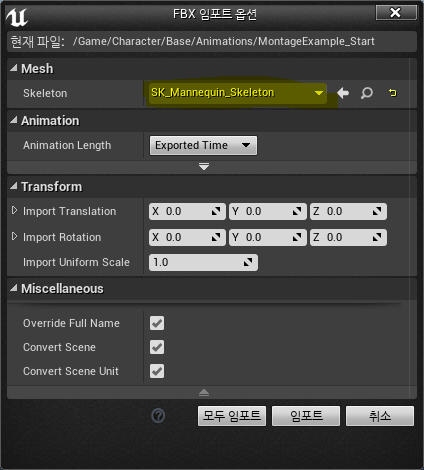Screen dimensions: 424x470
Task: Click the 모두 임포트 button
Action: coord(232,416)
